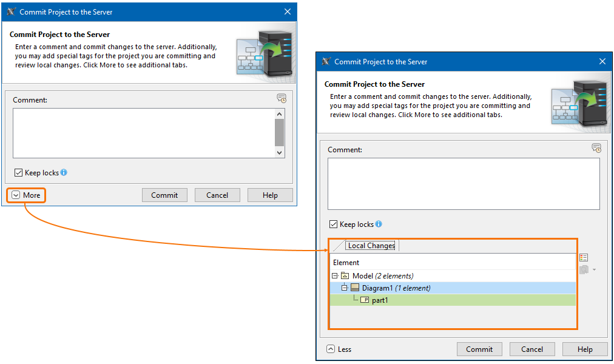614x364 pixels.
Task: Click the Model package icon
Action: [345, 275]
